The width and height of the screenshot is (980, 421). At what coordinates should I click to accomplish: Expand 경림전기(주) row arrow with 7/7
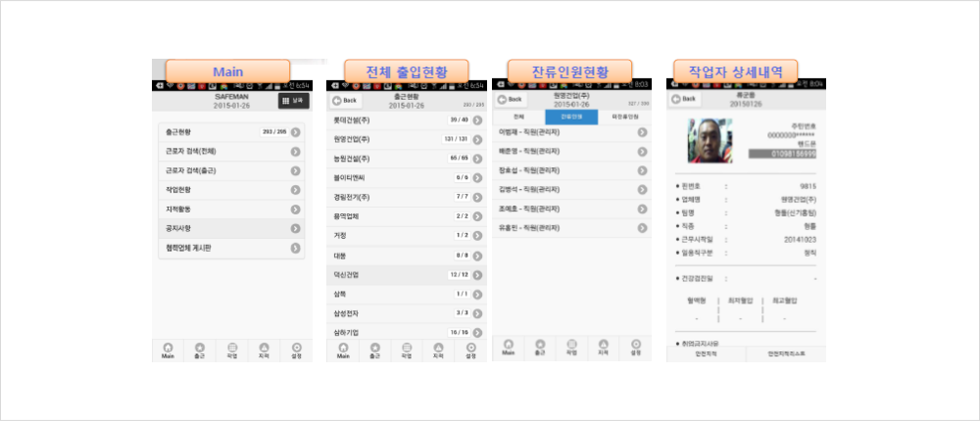point(477,198)
